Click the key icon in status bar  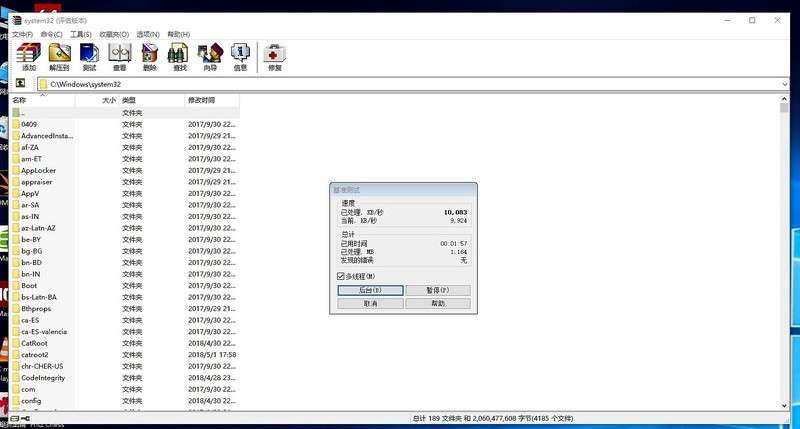click(26, 418)
